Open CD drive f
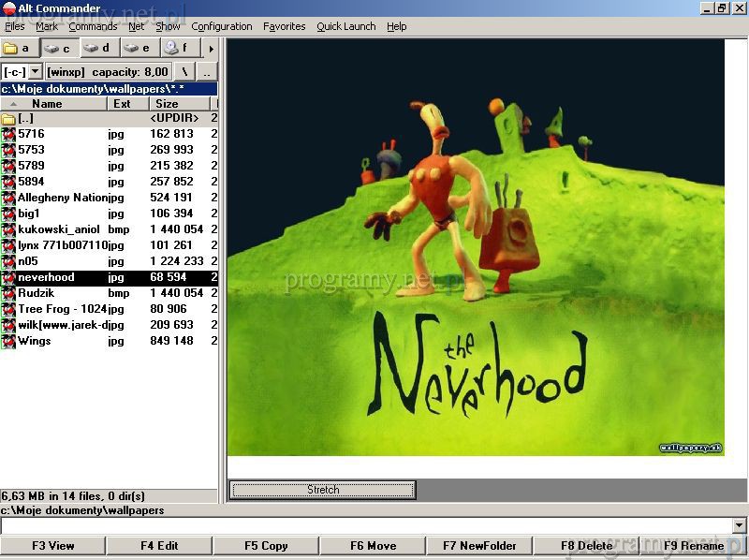The image size is (749, 560). point(178,48)
